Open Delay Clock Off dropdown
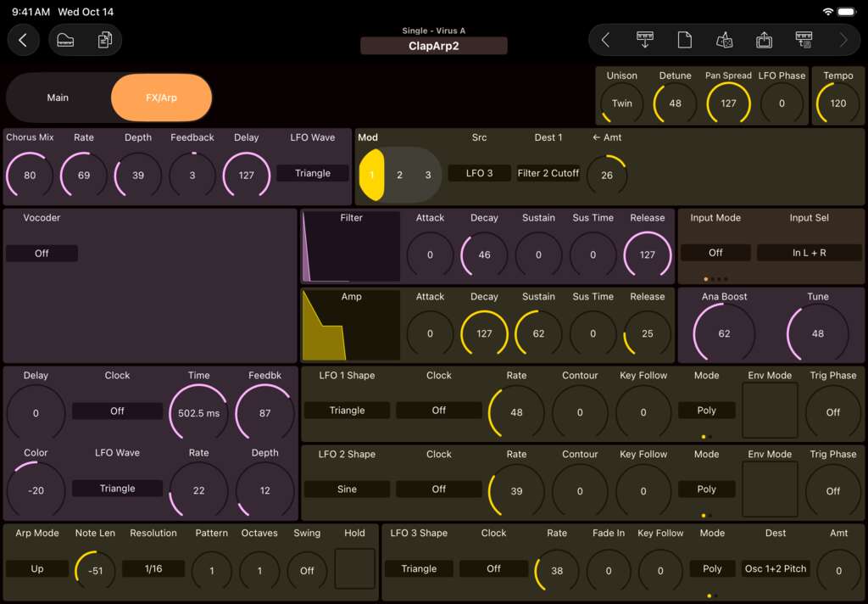This screenshot has width=868, height=604. coord(117,411)
